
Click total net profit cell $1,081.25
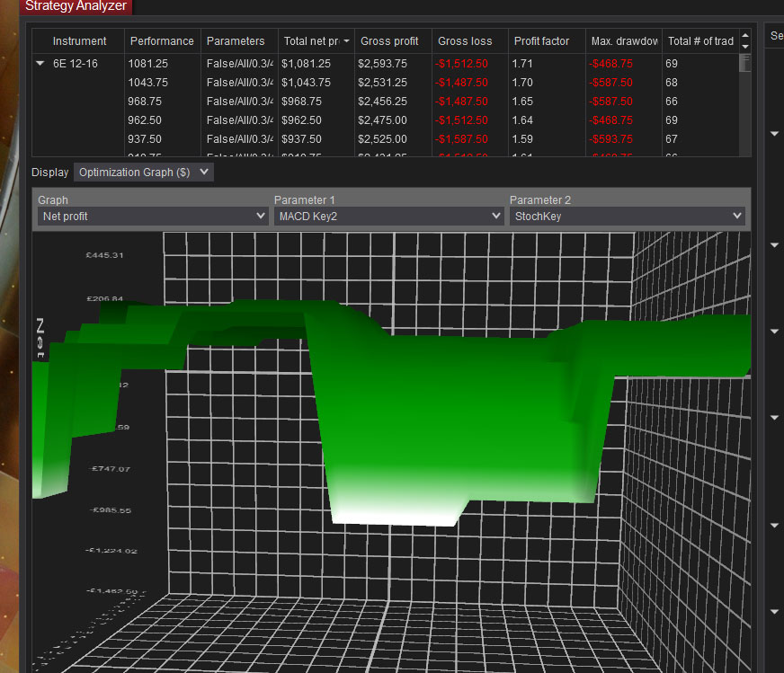306,64
